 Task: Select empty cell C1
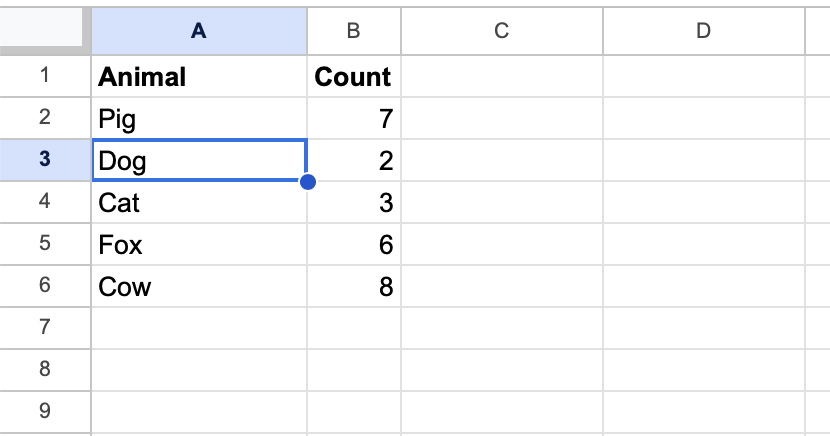(x=501, y=77)
